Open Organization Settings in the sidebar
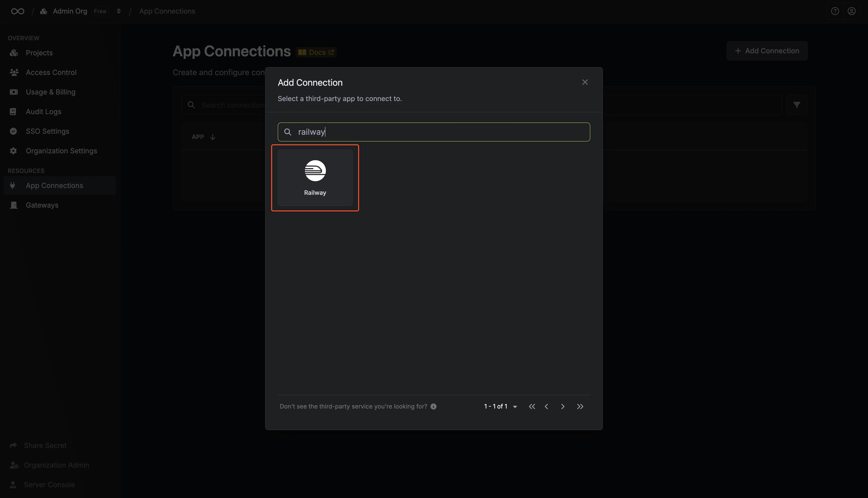Image resolution: width=868 pixels, height=498 pixels. click(x=60, y=151)
